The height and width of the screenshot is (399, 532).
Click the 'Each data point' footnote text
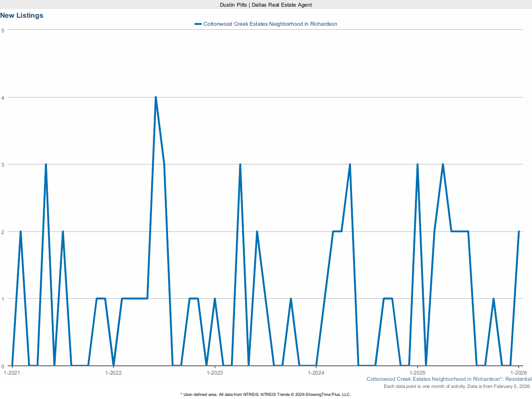click(457, 387)
